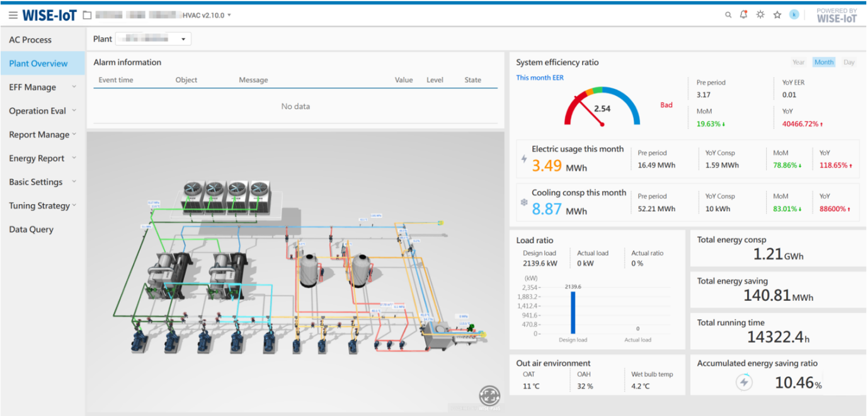Click the Event time column header
Image resolution: width=868 pixels, height=416 pixels.
pos(116,80)
